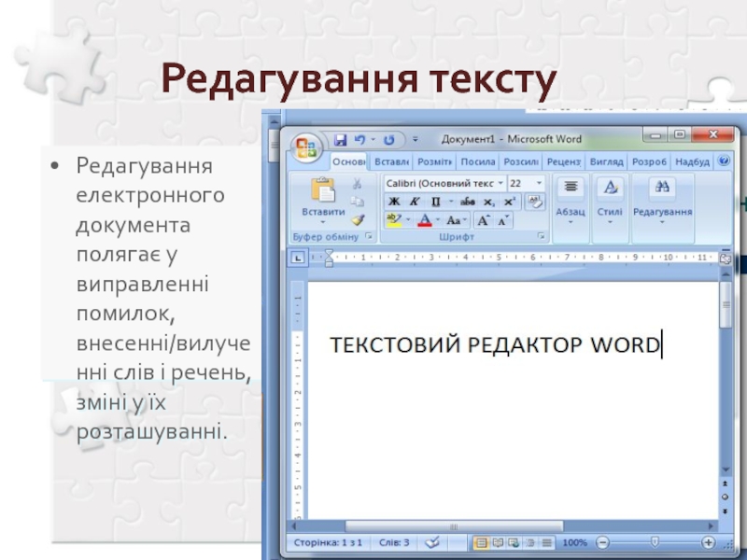Apply the red font color
The image size is (747, 560).
(x=425, y=220)
